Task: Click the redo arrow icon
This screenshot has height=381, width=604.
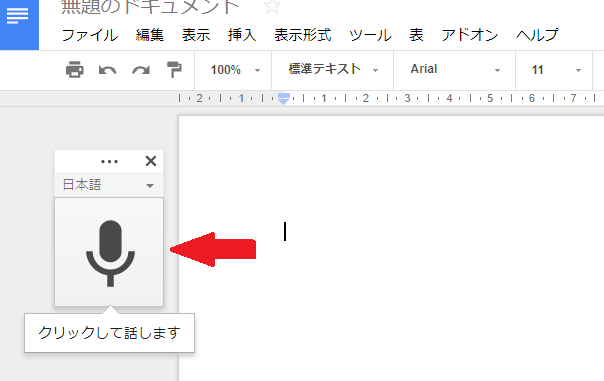Action: pos(141,70)
